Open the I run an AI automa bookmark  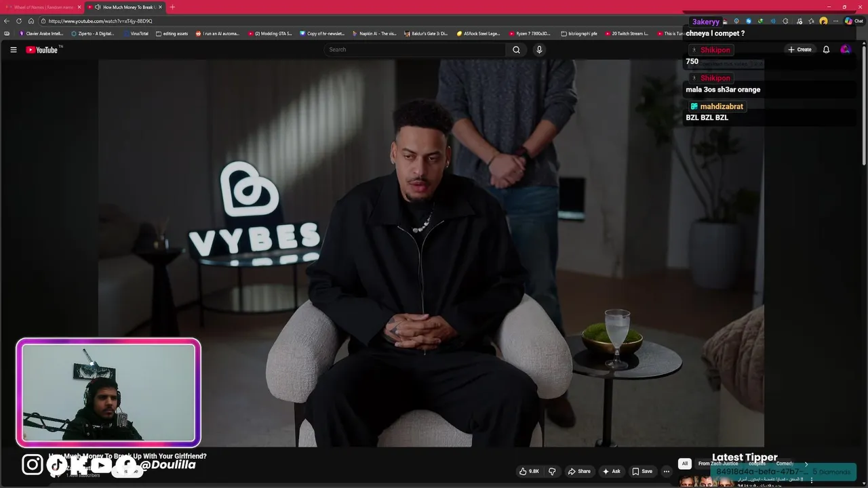click(218, 33)
